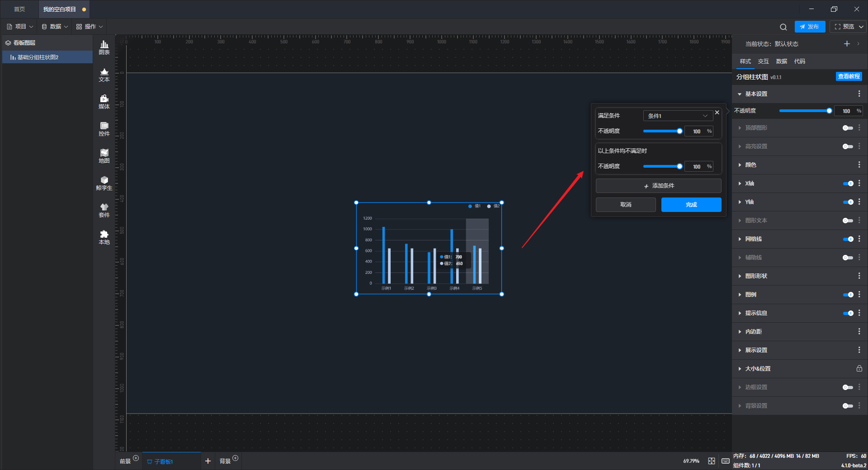Click the 完成 done button
Viewport: 868px width, 470px height.
[691, 205]
